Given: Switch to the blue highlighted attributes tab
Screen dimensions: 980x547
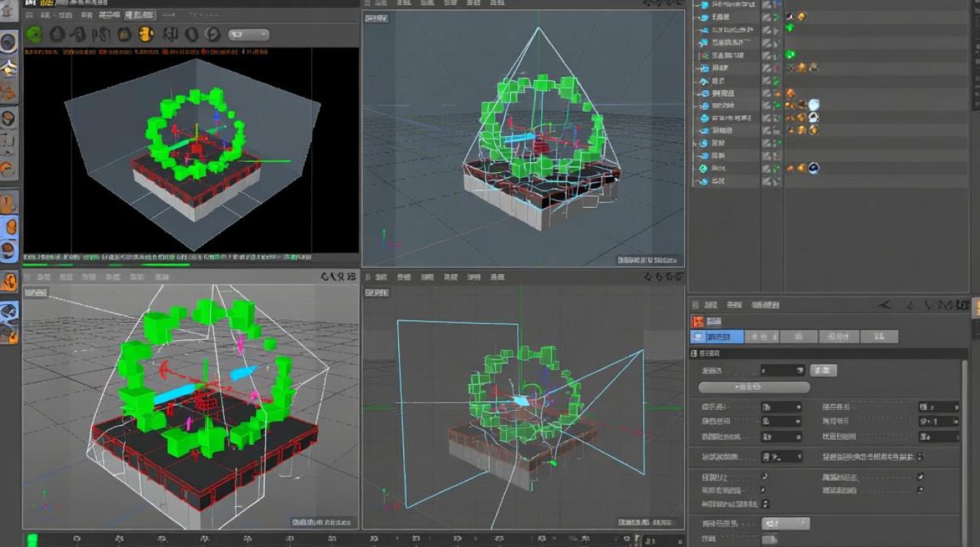Looking at the screenshot, I should (717, 337).
